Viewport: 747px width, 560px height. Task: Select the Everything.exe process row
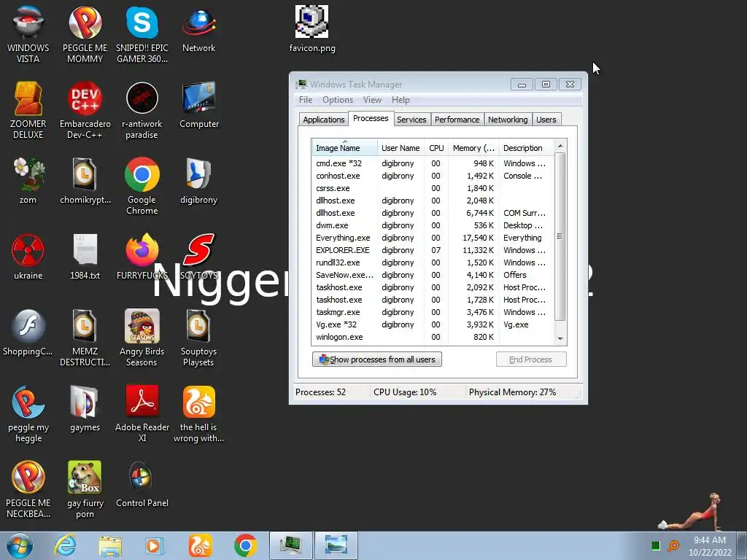point(433,238)
